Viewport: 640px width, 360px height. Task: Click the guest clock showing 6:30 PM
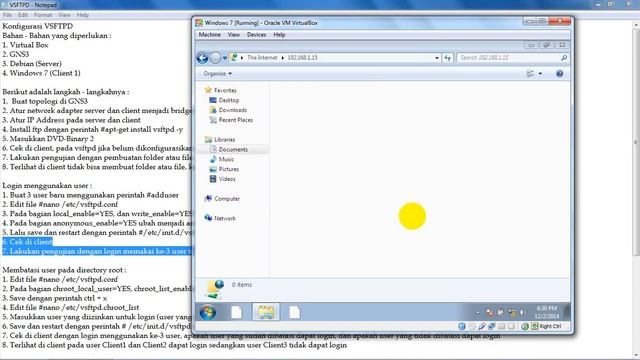tap(547, 312)
